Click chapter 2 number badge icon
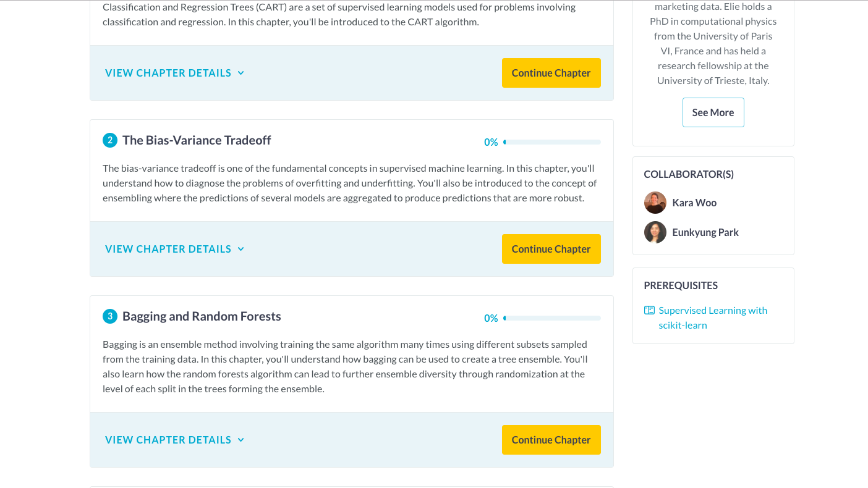The width and height of the screenshot is (868, 488). [x=110, y=140]
